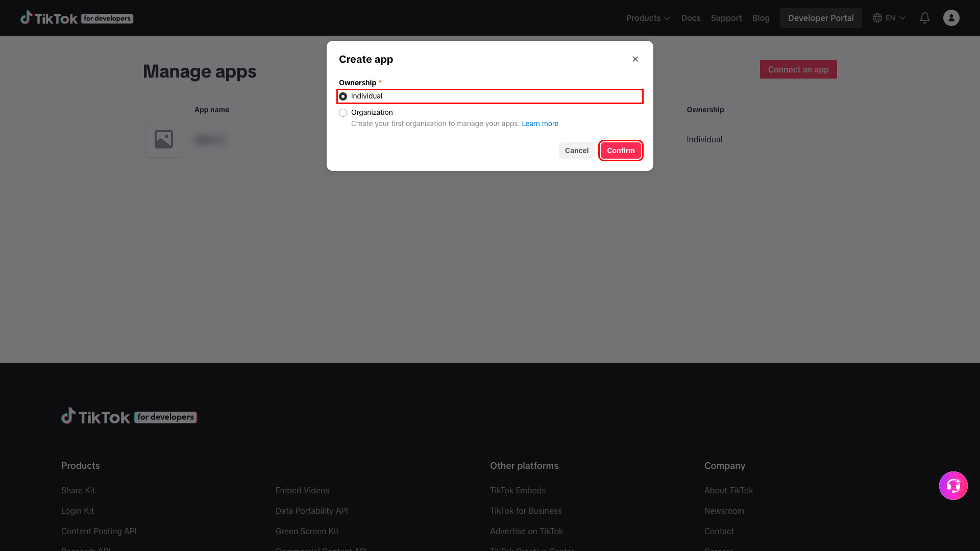Open the notifications bell icon
Viewport: 980px width, 551px height.
pos(925,18)
